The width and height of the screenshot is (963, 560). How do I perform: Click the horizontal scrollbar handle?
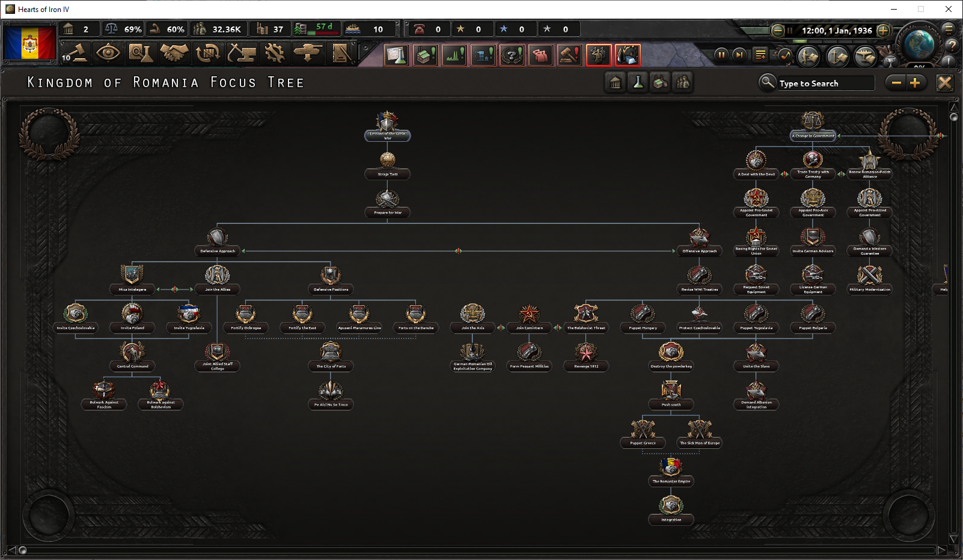(23, 550)
